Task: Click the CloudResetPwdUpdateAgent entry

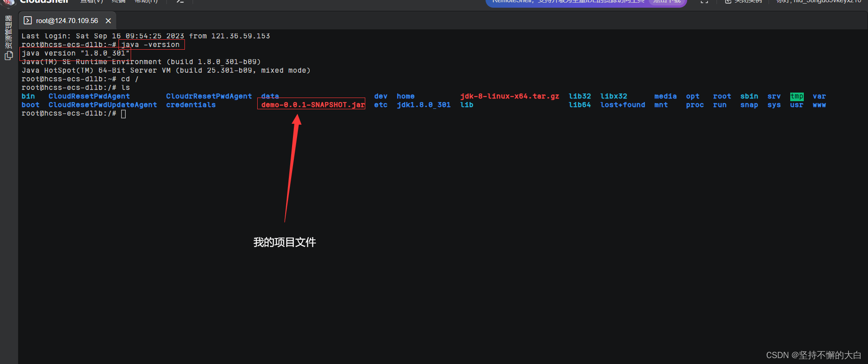Action: click(103, 105)
